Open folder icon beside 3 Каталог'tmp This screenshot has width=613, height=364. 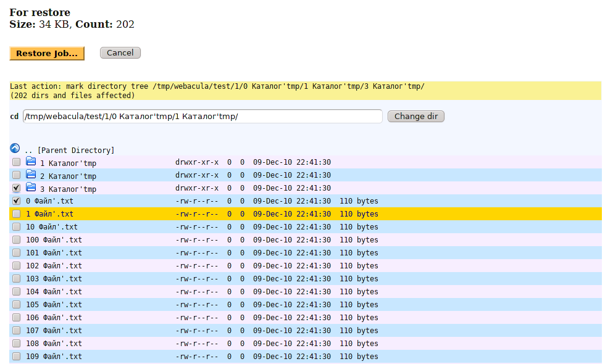point(31,187)
